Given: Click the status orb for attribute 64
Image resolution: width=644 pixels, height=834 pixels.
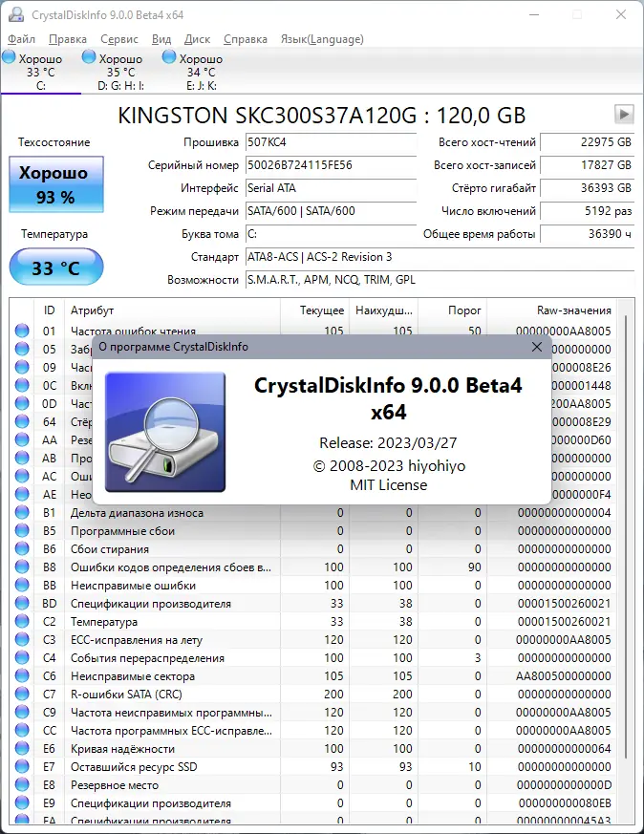Looking at the screenshot, I should click(22, 422).
